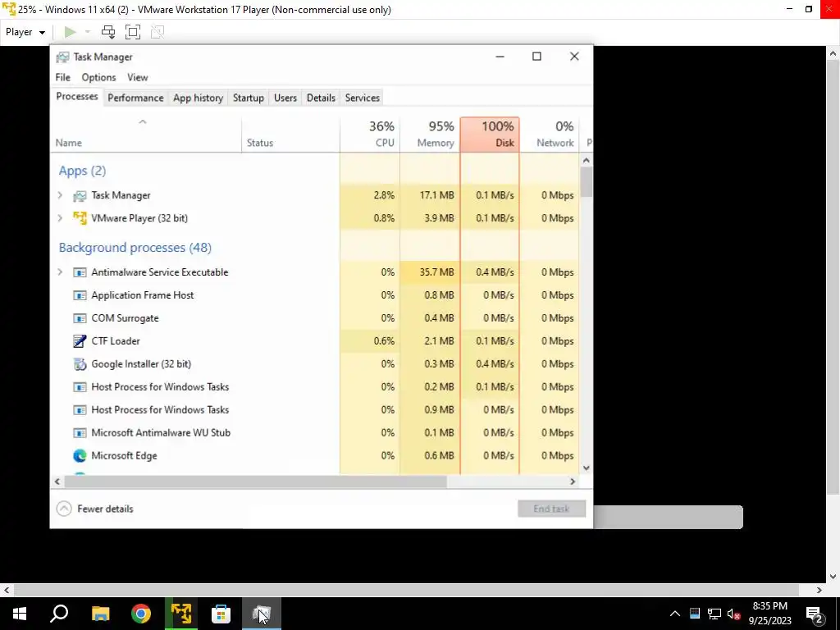
Task: Click the Application Frame Host icon
Action: click(x=80, y=295)
